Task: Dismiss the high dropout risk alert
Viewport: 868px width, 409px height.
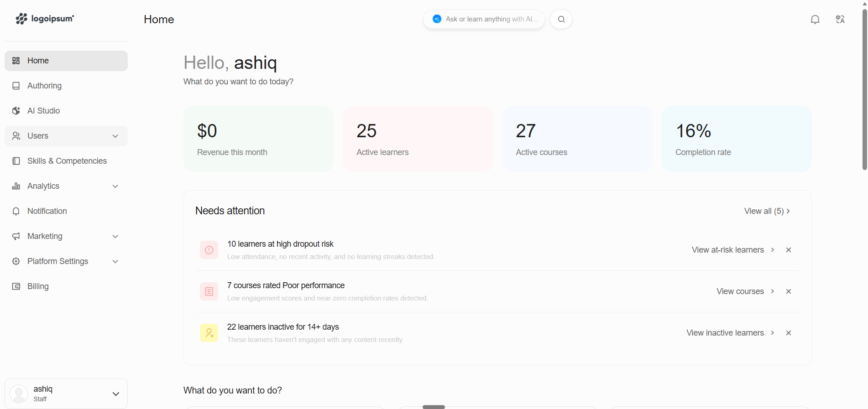Action: tap(789, 250)
